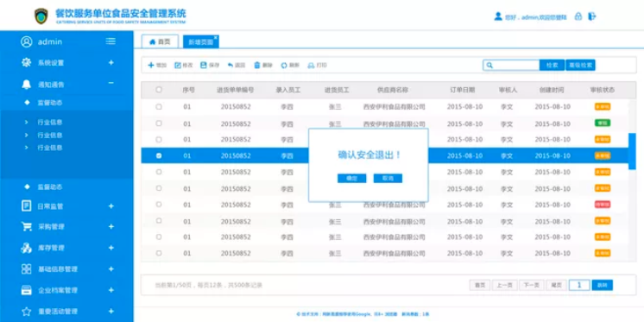Go to 下一页 next page
The height and width of the screenshot is (322, 644).
click(532, 285)
